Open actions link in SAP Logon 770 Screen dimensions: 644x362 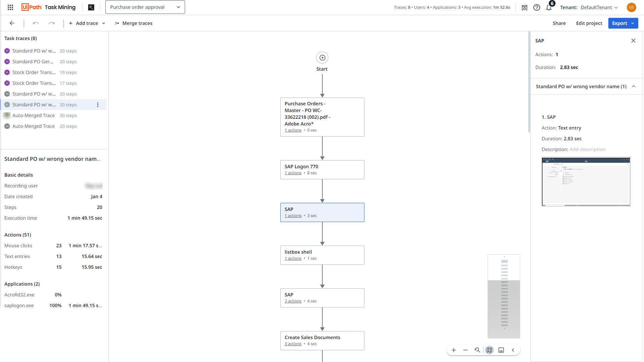click(x=293, y=173)
